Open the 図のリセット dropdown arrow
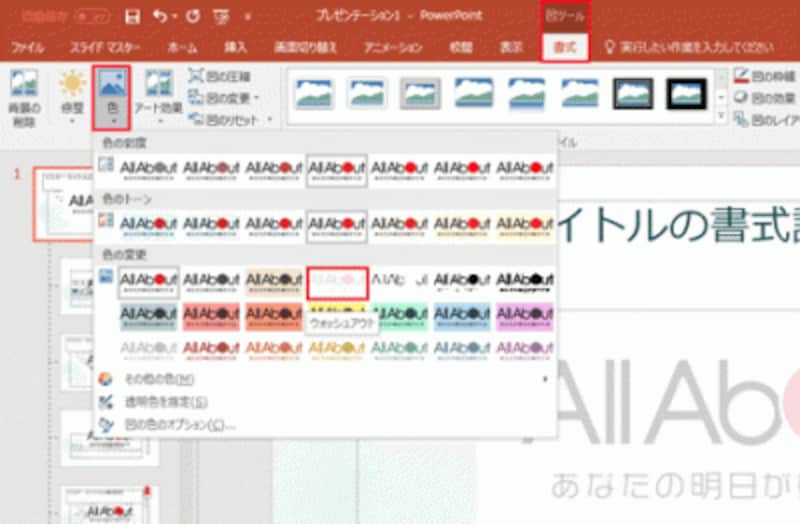Viewport: 800px width, 524px height. 270,119
